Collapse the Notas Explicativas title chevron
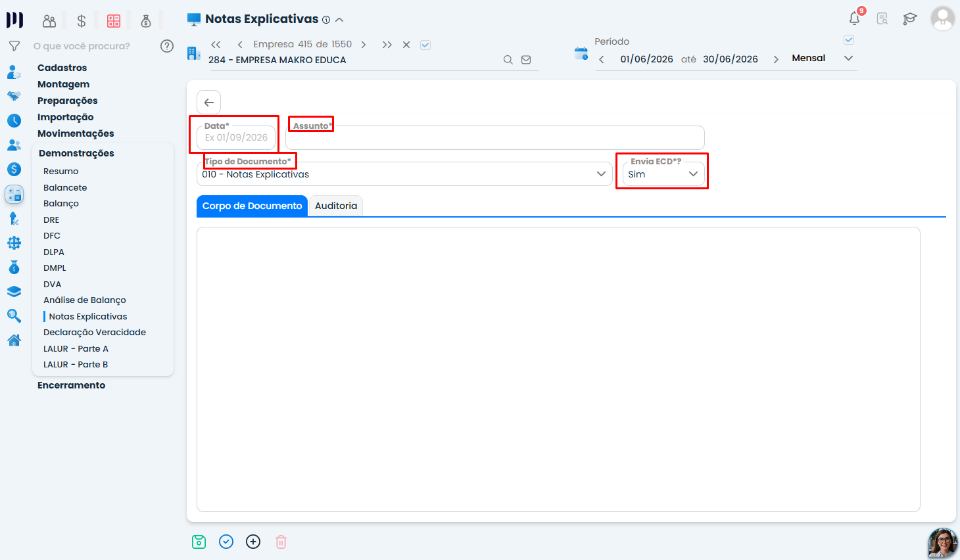960x560 pixels. coord(339,20)
